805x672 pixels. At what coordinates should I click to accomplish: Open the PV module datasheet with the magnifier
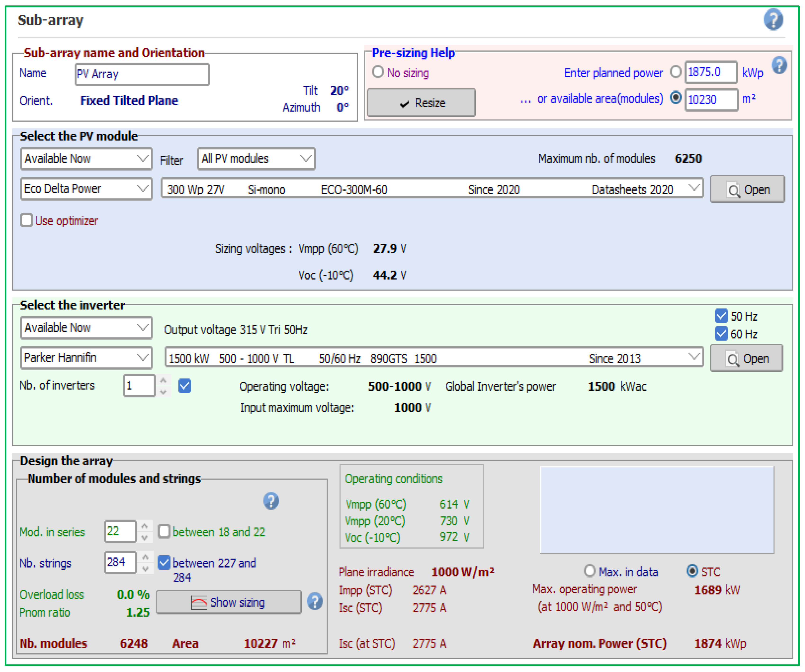coord(747,189)
